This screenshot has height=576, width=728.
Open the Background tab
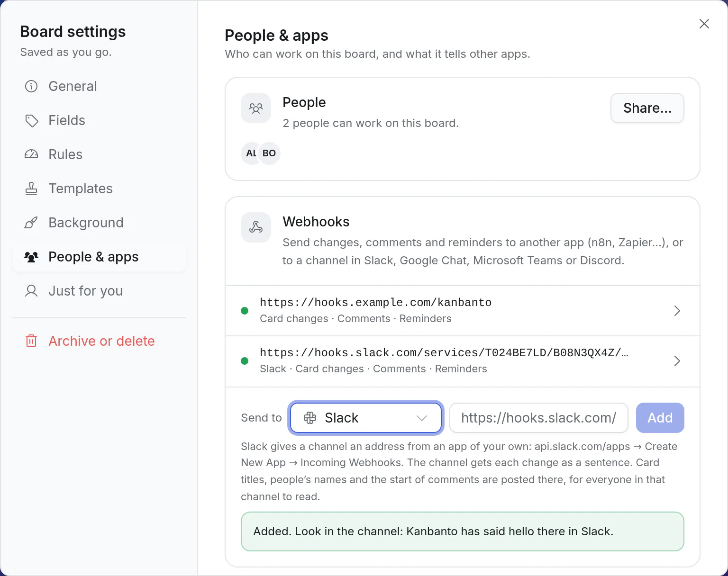pos(99,223)
